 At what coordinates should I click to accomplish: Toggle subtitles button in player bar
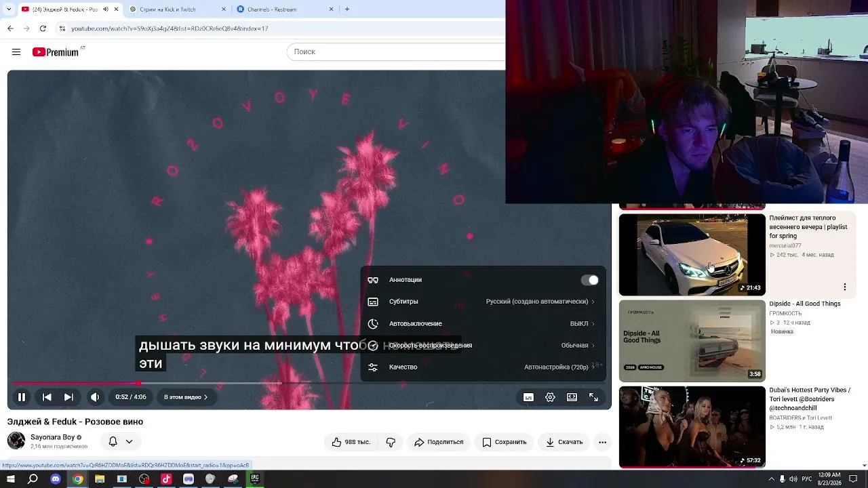coord(528,397)
